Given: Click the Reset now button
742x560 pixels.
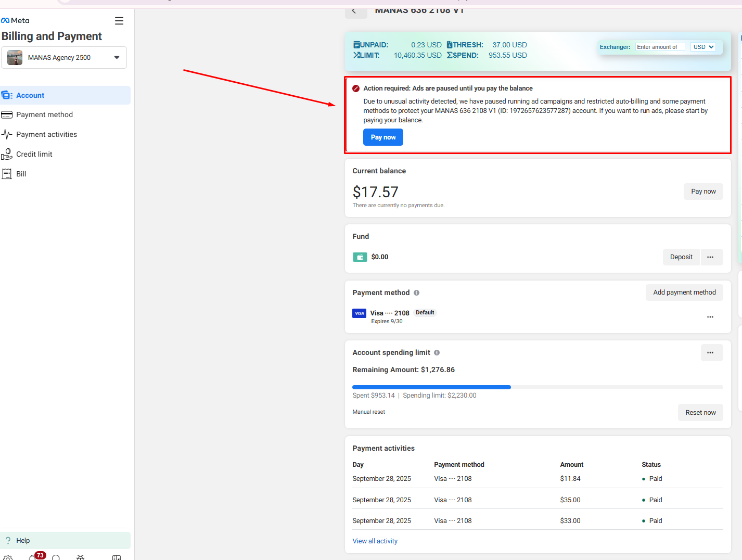Looking at the screenshot, I should [700, 413].
